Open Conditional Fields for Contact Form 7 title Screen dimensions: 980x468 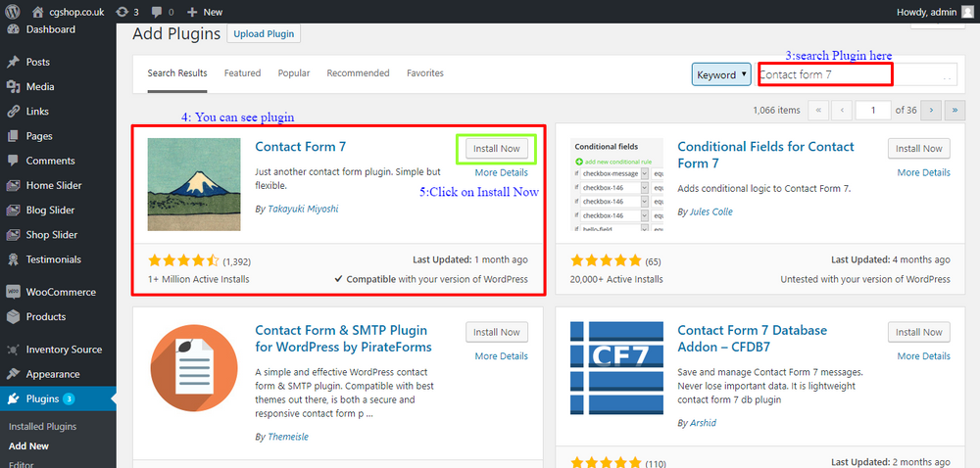765,155
